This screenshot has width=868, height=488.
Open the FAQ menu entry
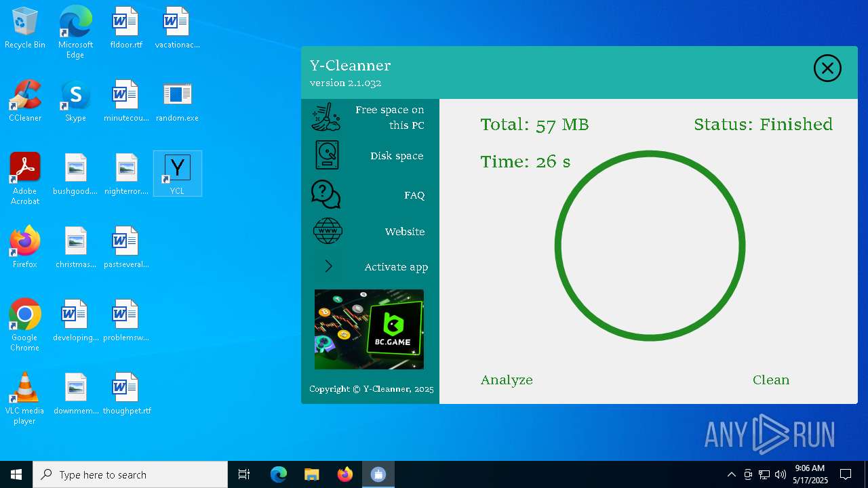point(414,195)
